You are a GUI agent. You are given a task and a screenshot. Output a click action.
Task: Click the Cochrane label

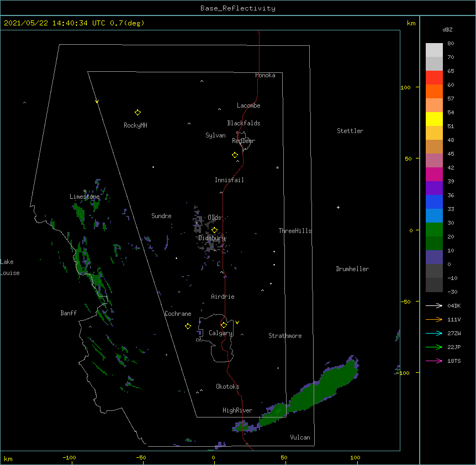[x=178, y=314]
